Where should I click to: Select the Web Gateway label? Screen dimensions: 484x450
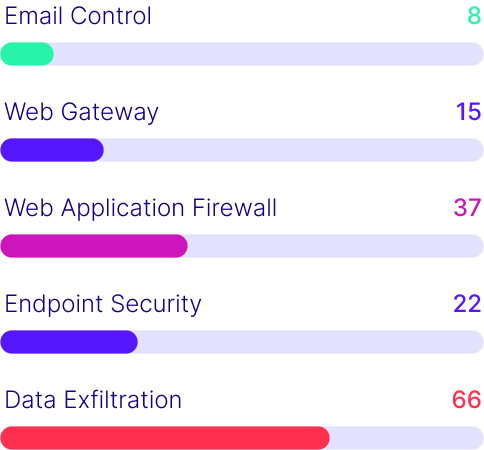(81, 113)
